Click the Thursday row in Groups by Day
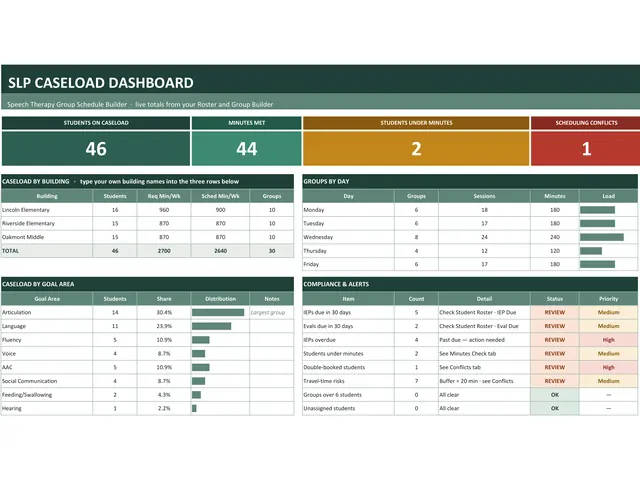The width and height of the screenshot is (640, 480). pos(470,251)
